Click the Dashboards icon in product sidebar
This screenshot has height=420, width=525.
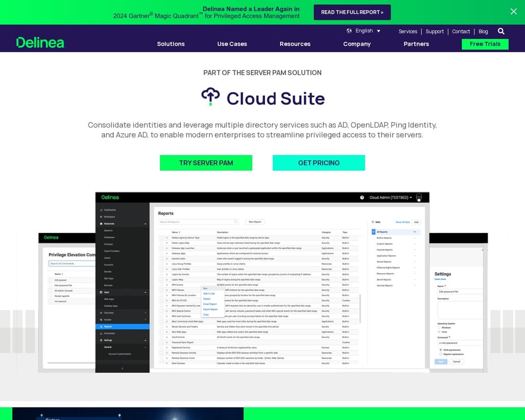click(101, 210)
